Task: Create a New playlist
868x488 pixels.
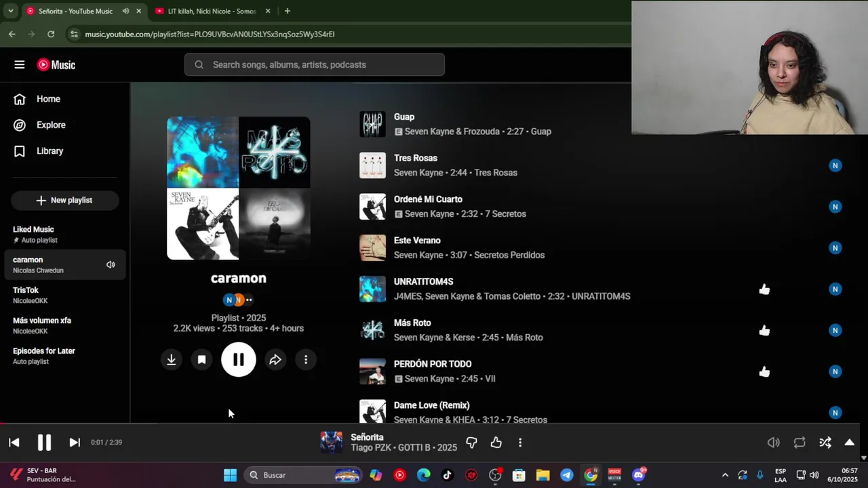Action: [64, 200]
